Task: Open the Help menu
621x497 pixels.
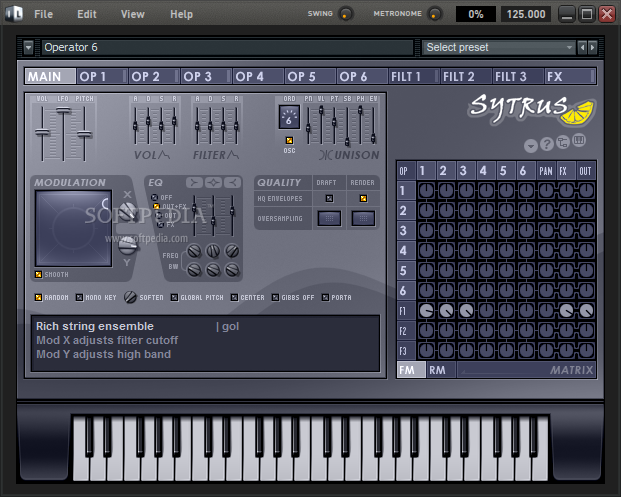Action: (x=181, y=14)
